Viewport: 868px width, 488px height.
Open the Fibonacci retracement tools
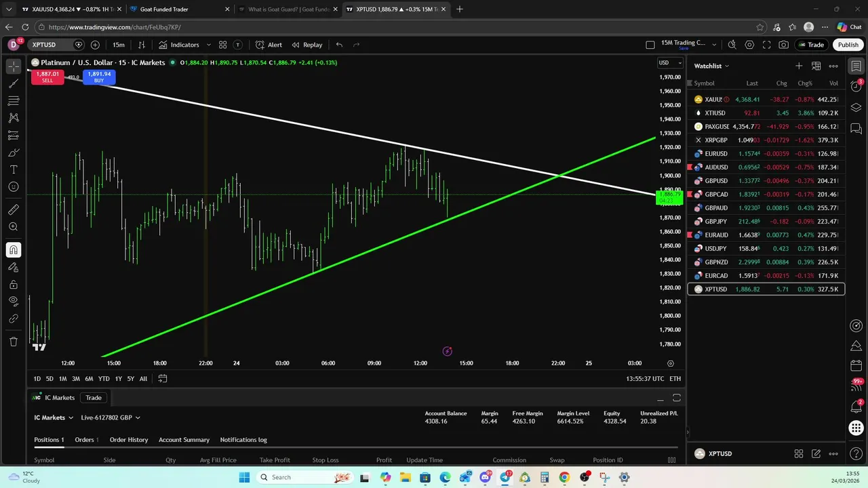coord(14,101)
